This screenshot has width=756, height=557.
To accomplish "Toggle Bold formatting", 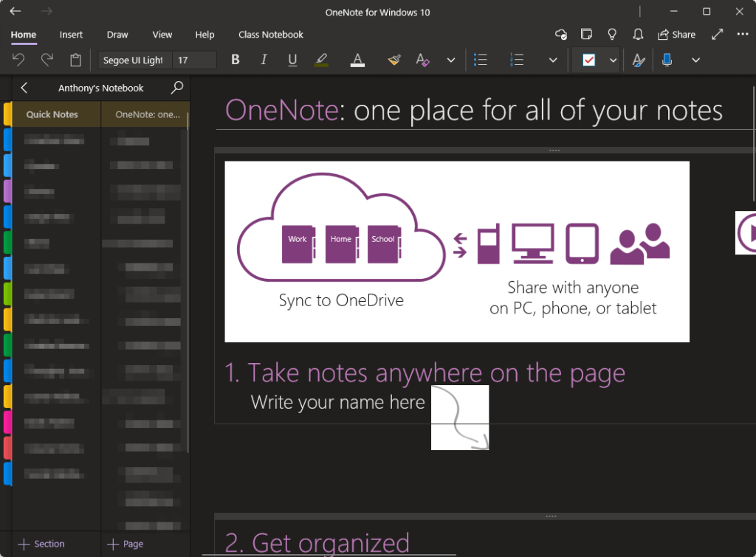I will point(236,60).
